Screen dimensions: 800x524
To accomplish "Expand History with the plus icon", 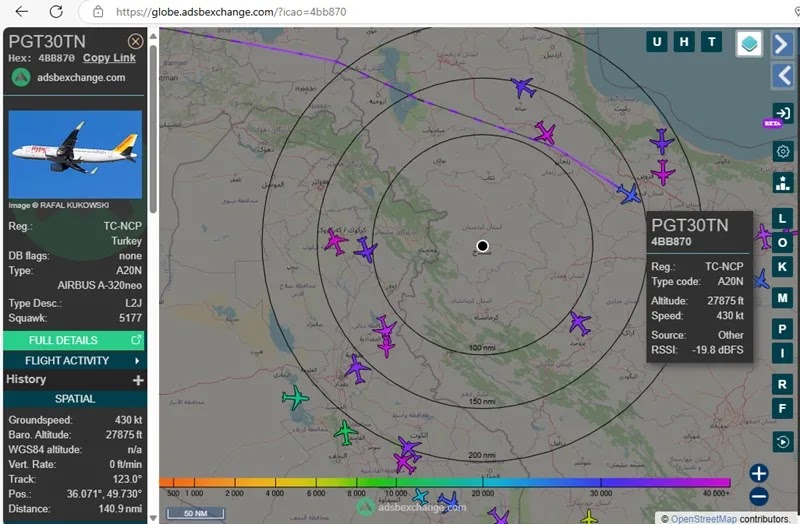I will [x=138, y=380].
